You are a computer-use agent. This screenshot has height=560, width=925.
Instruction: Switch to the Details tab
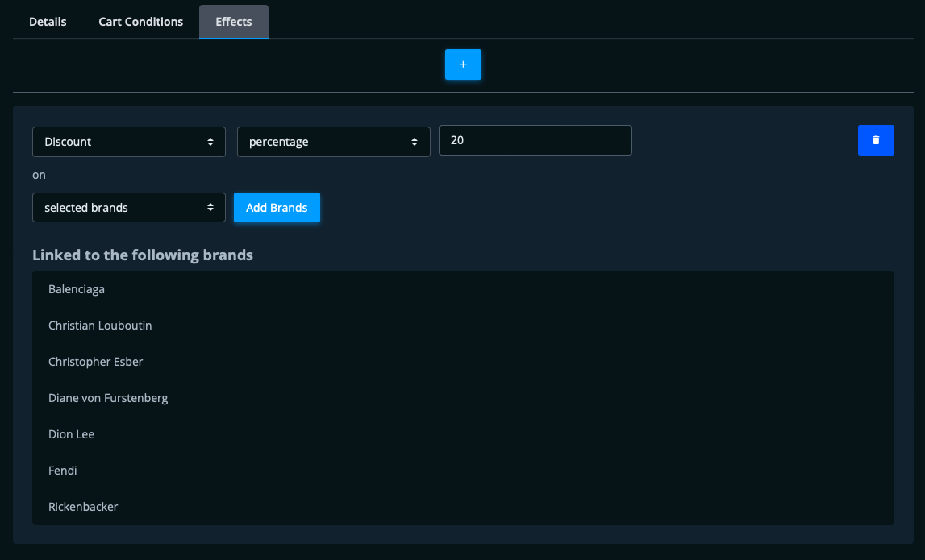[48, 22]
